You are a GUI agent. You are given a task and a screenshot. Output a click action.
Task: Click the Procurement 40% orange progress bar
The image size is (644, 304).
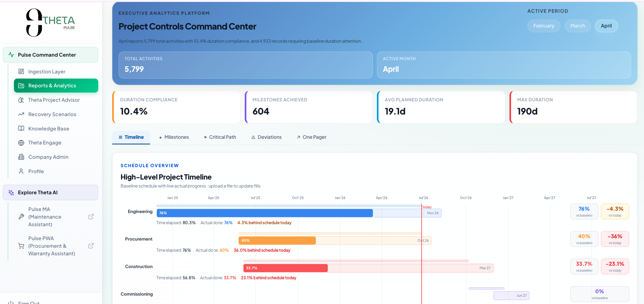click(x=277, y=241)
